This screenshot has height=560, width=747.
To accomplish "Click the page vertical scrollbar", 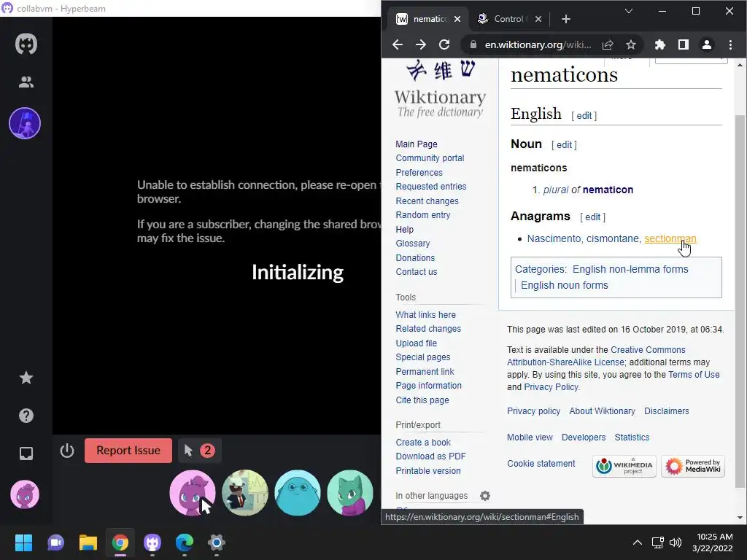I will 740,301.
